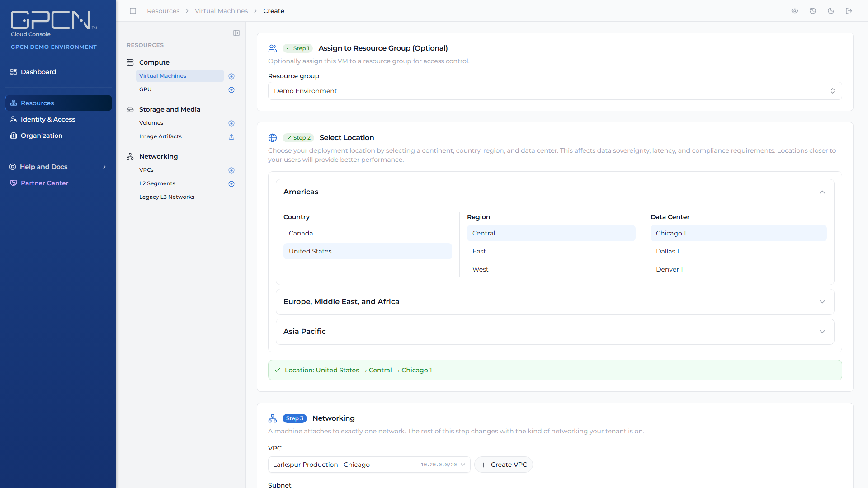
Task: Open the Partner Center link
Action: 58,183
